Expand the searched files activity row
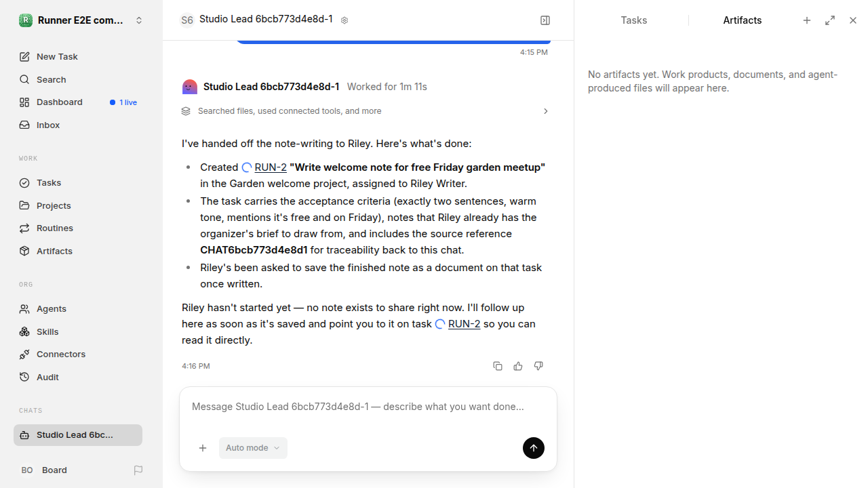868x488 pixels. 366,111
